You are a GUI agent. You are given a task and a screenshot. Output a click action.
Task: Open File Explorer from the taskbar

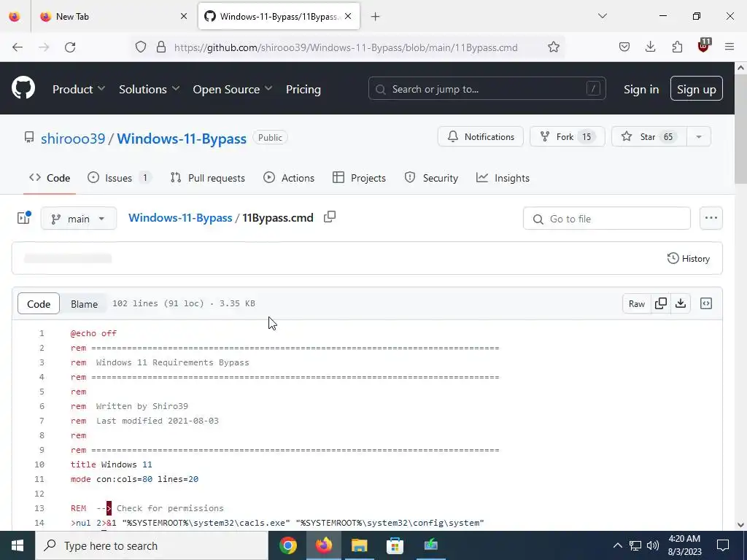(x=359, y=545)
